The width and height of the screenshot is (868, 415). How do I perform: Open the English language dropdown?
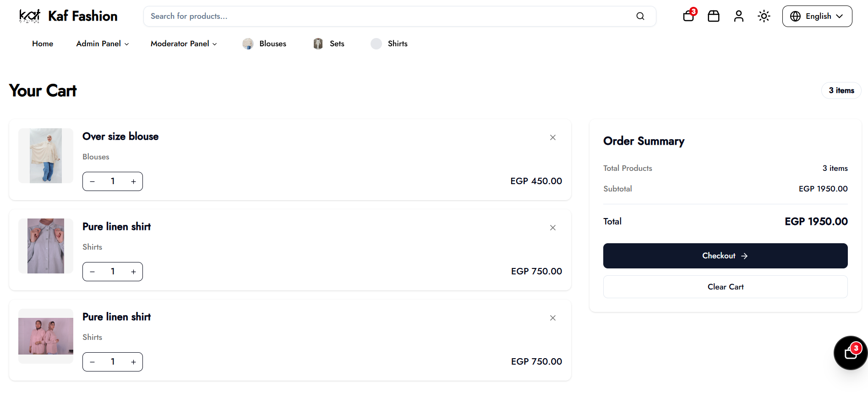point(817,16)
